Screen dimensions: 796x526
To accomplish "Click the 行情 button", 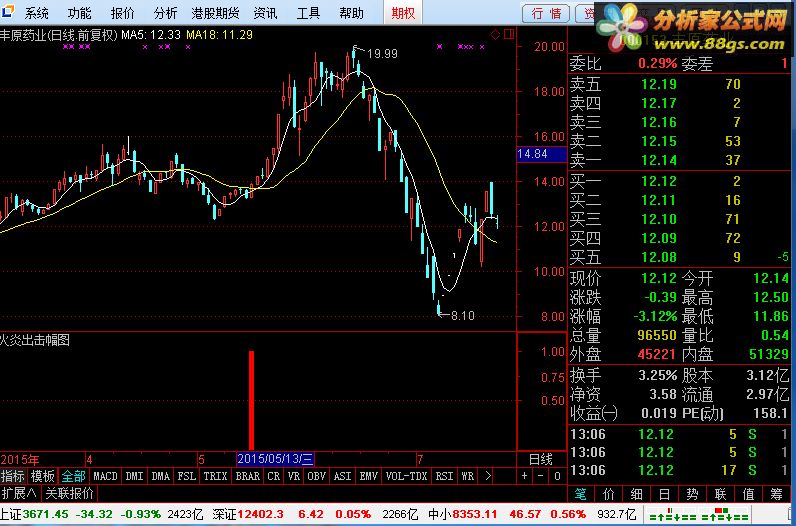I will pyautogui.click(x=546, y=14).
